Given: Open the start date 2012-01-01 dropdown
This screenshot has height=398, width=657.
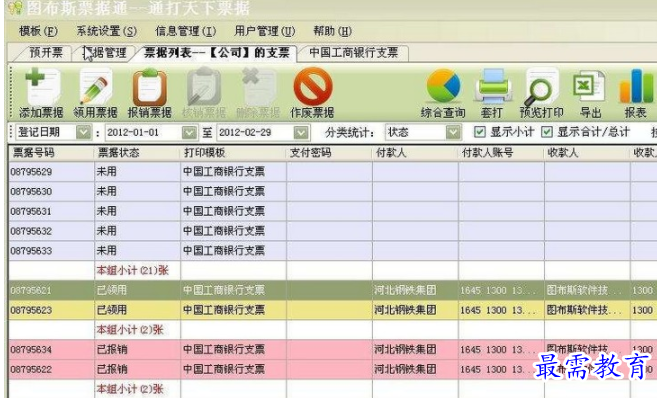Looking at the screenshot, I should click(189, 132).
